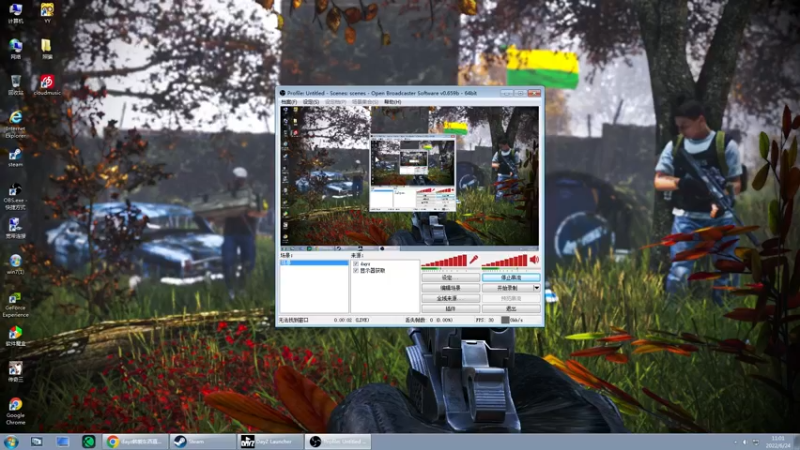
Task: Open the Computer desktop icon
Action: pos(15,13)
